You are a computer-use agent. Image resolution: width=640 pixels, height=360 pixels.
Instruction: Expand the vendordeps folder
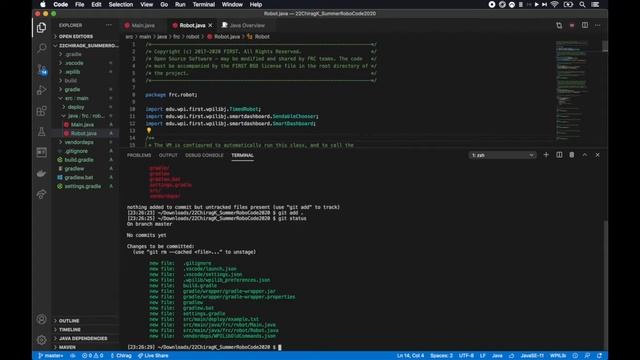pos(79,142)
